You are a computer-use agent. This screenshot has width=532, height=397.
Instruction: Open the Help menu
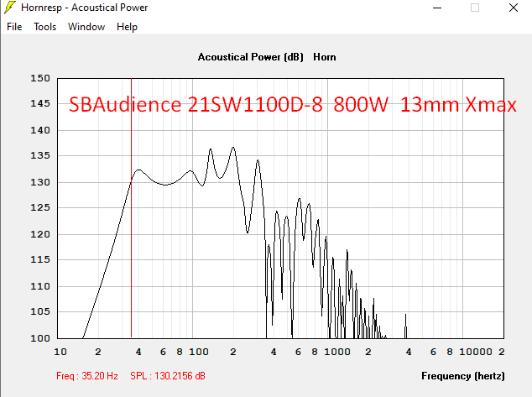(x=127, y=27)
